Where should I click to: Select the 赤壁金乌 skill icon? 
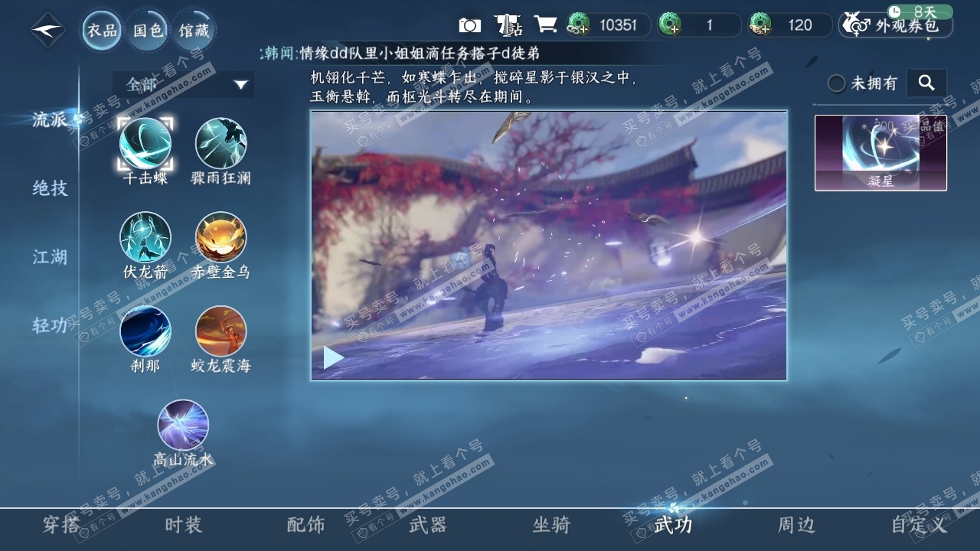[220, 237]
